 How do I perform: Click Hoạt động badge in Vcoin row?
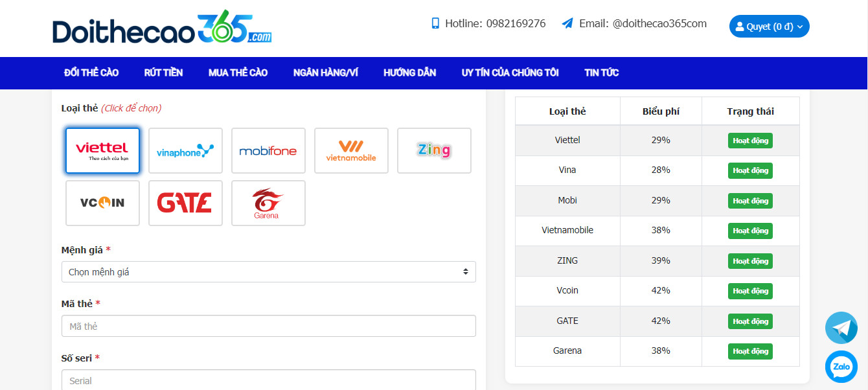tap(750, 291)
